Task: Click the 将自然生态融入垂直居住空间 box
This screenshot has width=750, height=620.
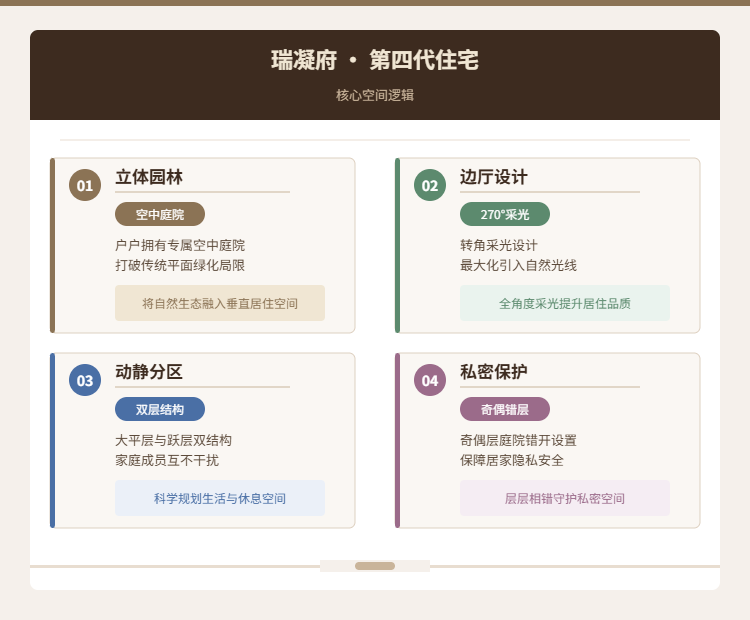Action: coord(220,303)
